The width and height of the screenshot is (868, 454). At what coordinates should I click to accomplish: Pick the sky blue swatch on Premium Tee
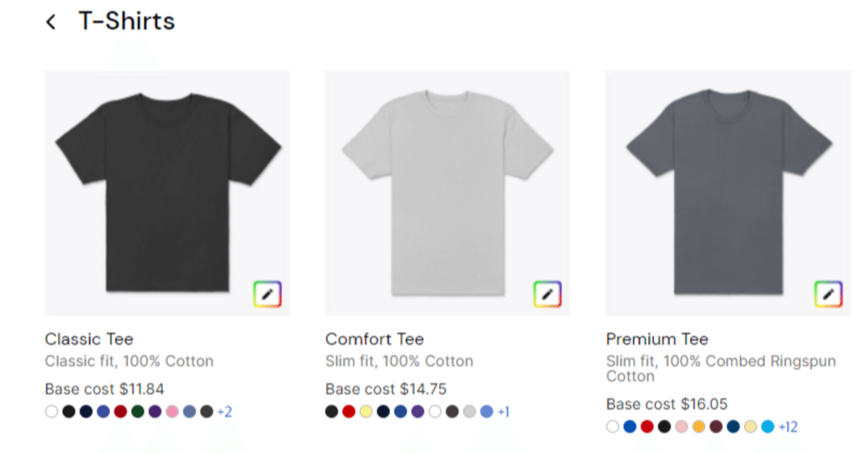click(767, 427)
